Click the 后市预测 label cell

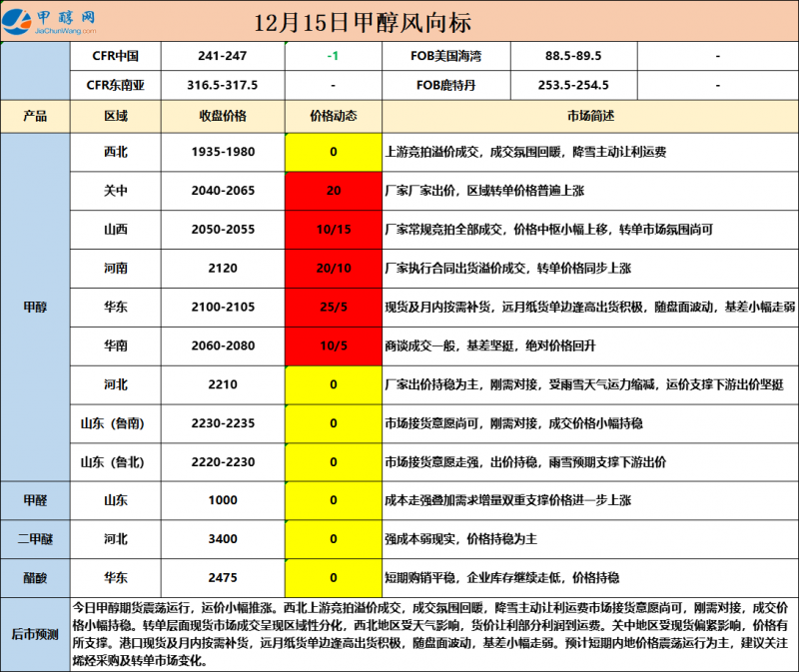click(35, 633)
